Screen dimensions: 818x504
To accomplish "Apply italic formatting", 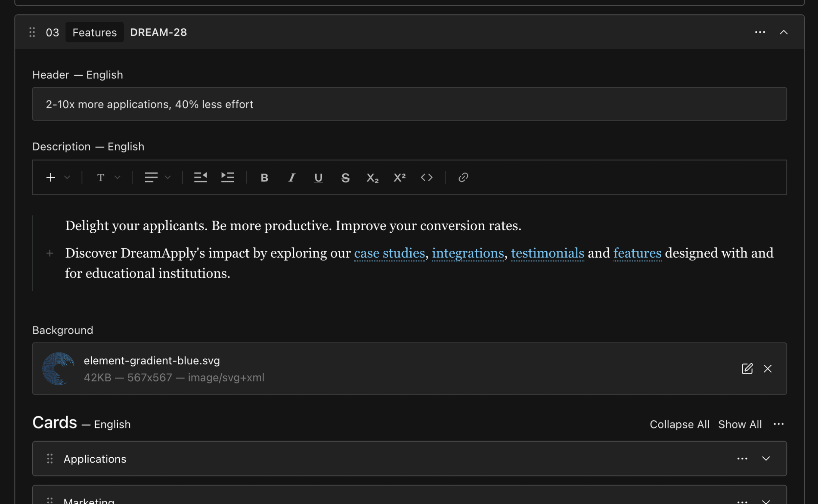I will 291,178.
